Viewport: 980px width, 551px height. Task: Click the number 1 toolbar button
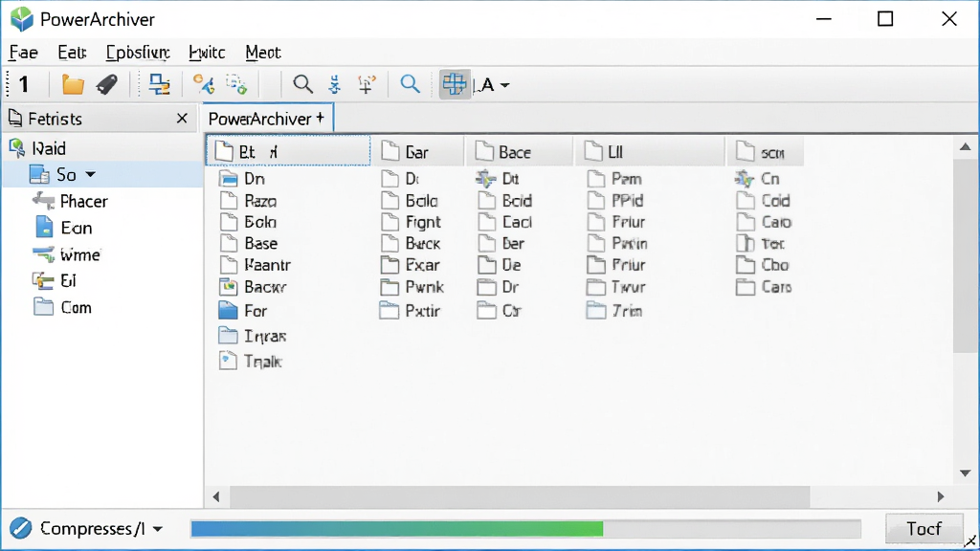[24, 84]
